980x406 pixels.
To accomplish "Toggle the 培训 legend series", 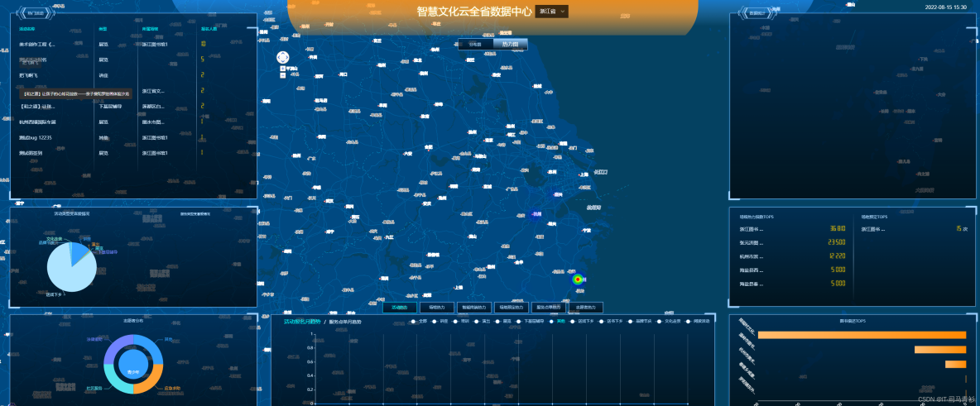I will pyautogui.click(x=461, y=322).
